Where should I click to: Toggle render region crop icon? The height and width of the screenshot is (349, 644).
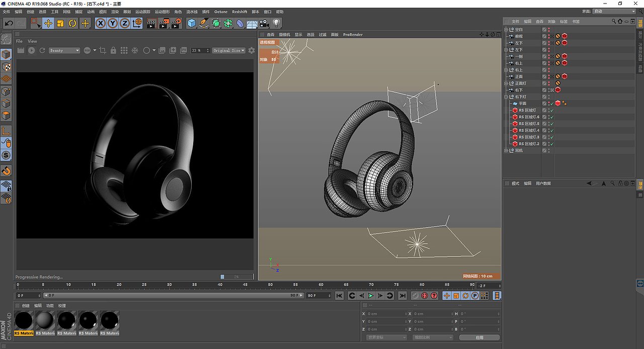[103, 50]
